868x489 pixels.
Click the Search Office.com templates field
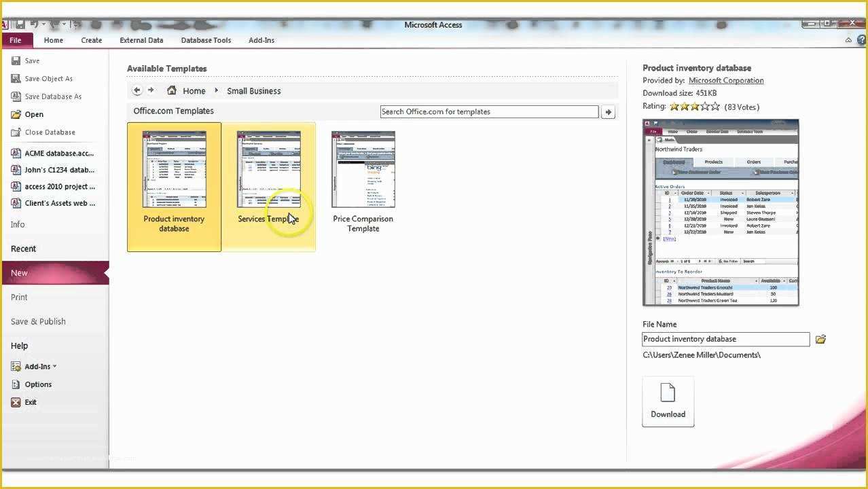point(489,112)
